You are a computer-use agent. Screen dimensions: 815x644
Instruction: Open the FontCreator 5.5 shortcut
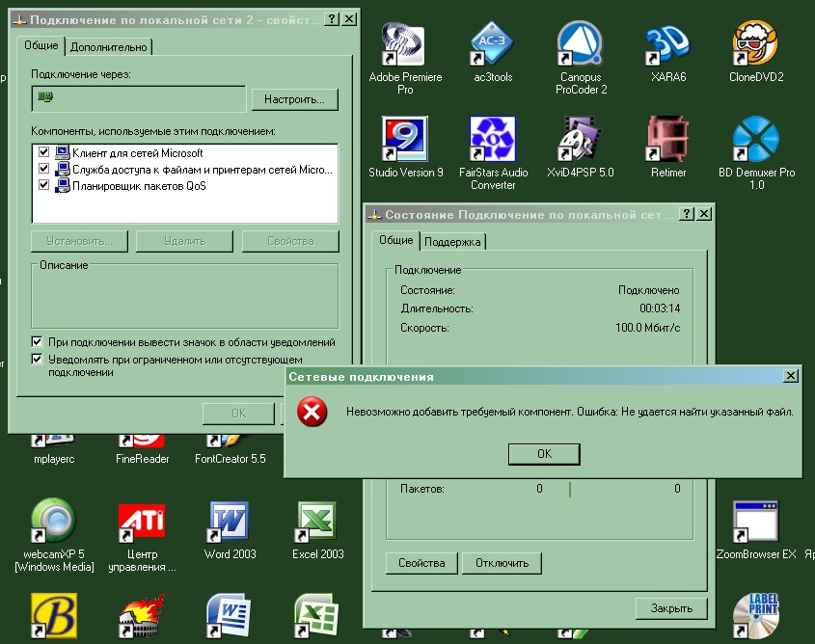[x=230, y=459]
